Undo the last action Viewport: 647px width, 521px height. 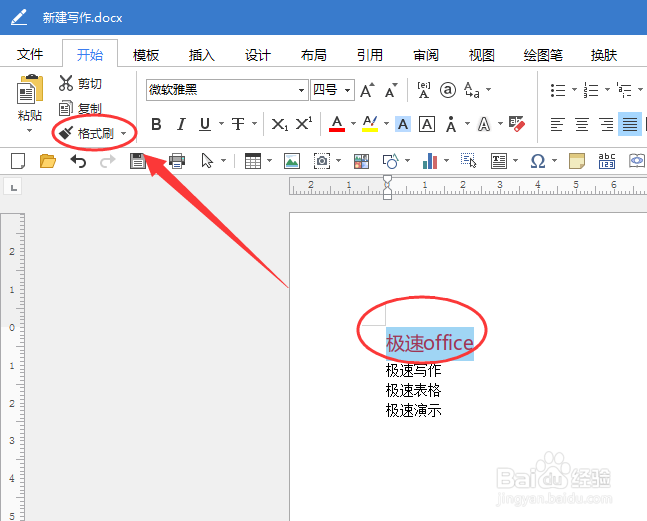coord(78,161)
